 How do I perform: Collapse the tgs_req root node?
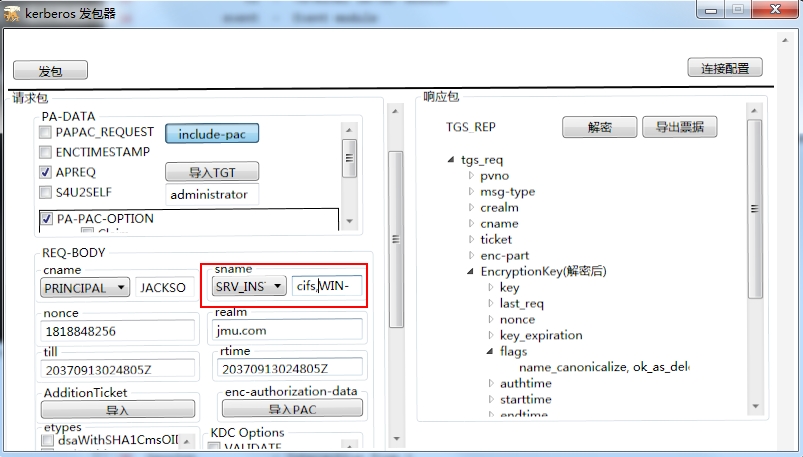pos(453,160)
